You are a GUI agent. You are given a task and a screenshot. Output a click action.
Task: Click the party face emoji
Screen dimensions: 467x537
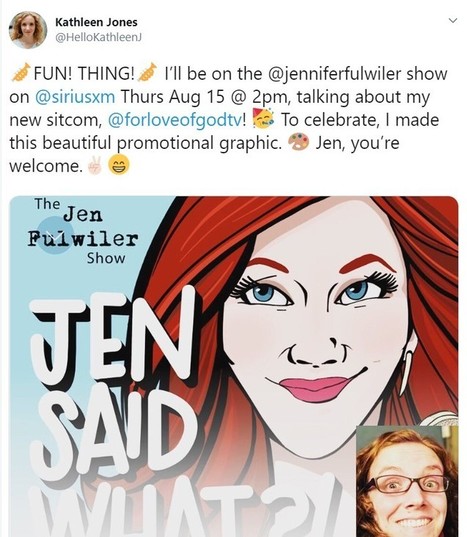tap(263, 118)
